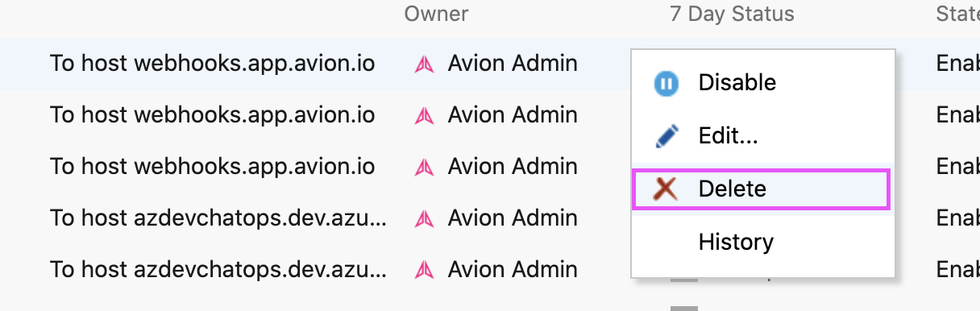Click the blue pause Disable icon
This screenshot has height=311, width=980.
666,84
